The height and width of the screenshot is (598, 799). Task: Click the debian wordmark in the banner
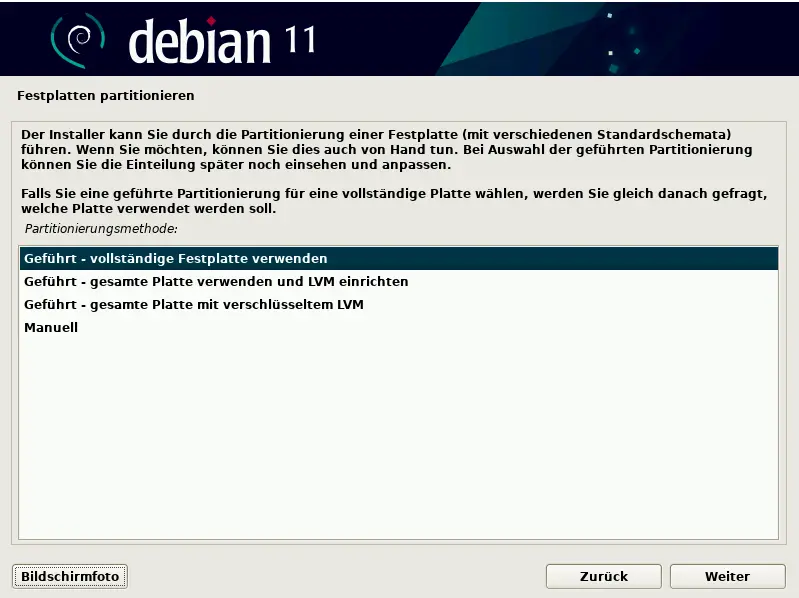(200, 40)
